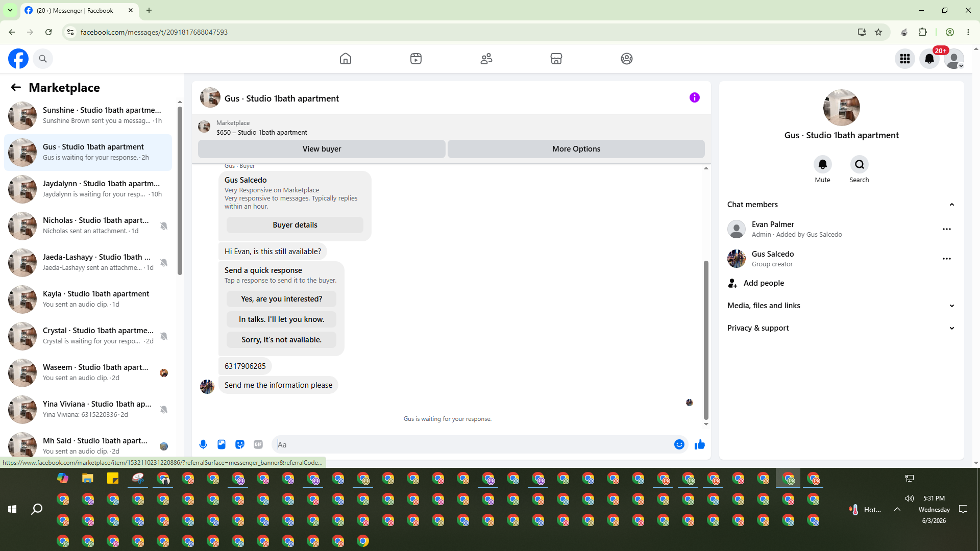Send quick reply 'In talks. I'll let you know.'

pos(282,319)
